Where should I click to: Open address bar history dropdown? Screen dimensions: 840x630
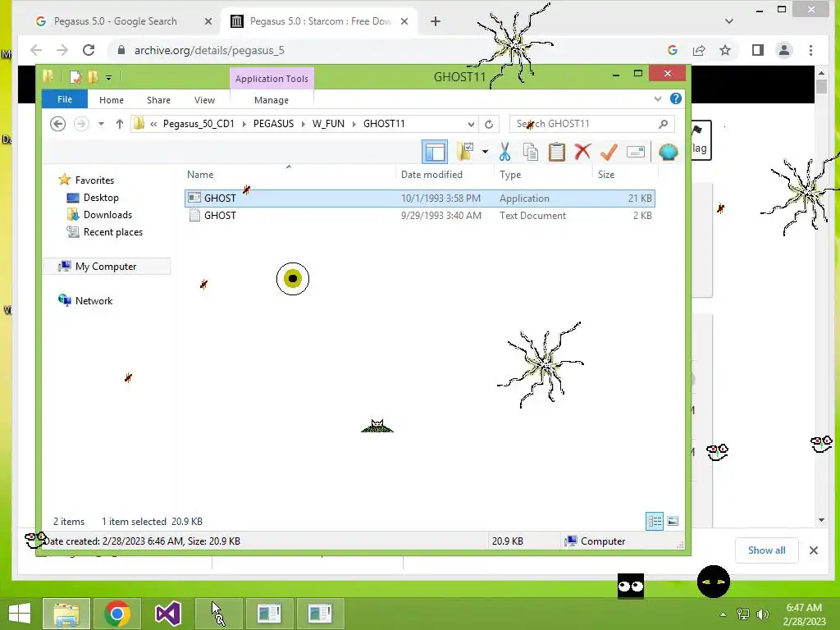(x=471, y=125)
